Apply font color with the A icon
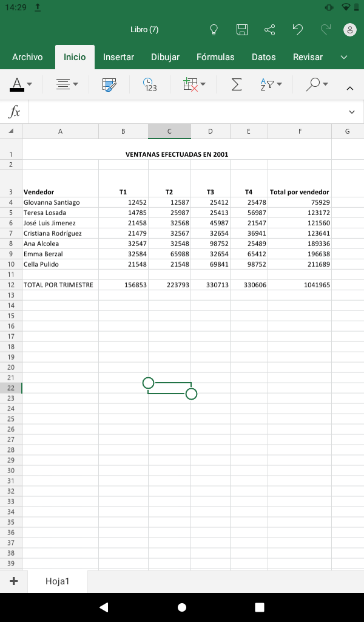Screen dimensions: 364x622 pyautogui.click(x=16, y=84)
